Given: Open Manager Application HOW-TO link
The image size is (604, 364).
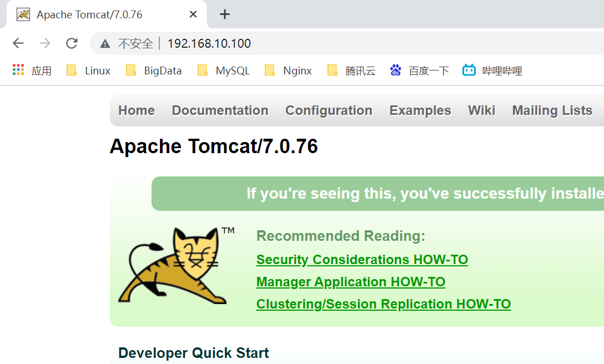Looking at the screenshot, I should tap(350, 282).
